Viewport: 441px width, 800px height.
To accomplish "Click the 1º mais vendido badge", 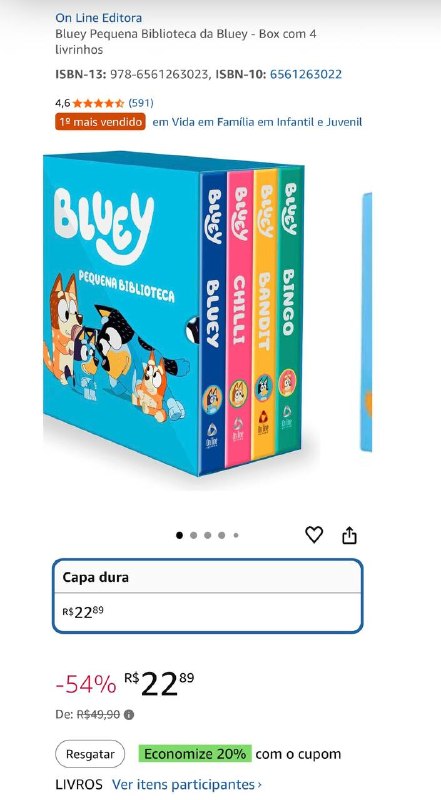I will 101,122.
